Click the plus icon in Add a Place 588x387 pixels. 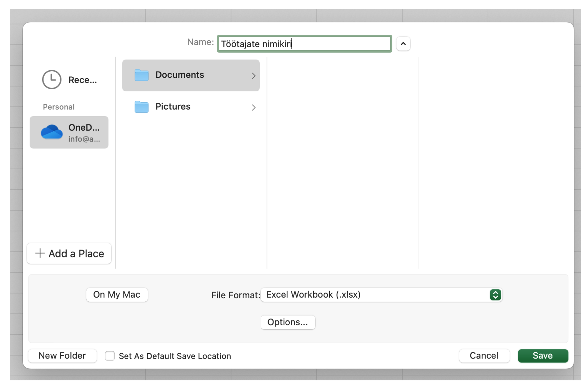pos(40,253)
